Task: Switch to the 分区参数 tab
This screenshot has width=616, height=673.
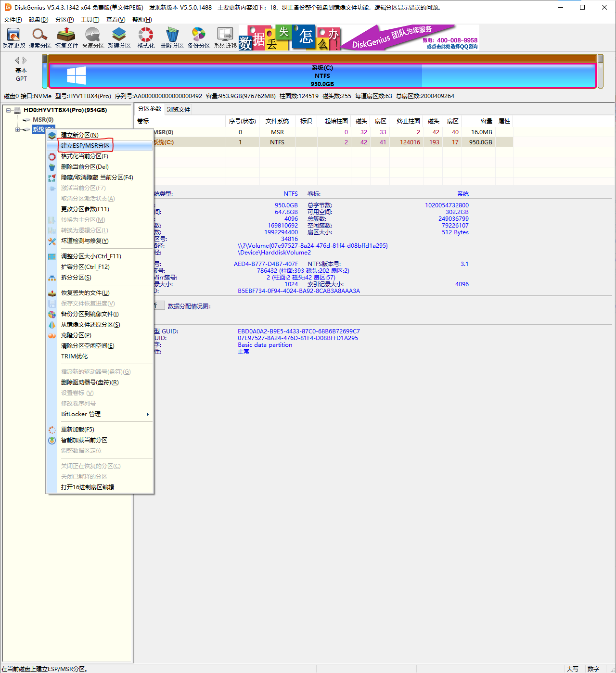Action: [x=150, y=109]
